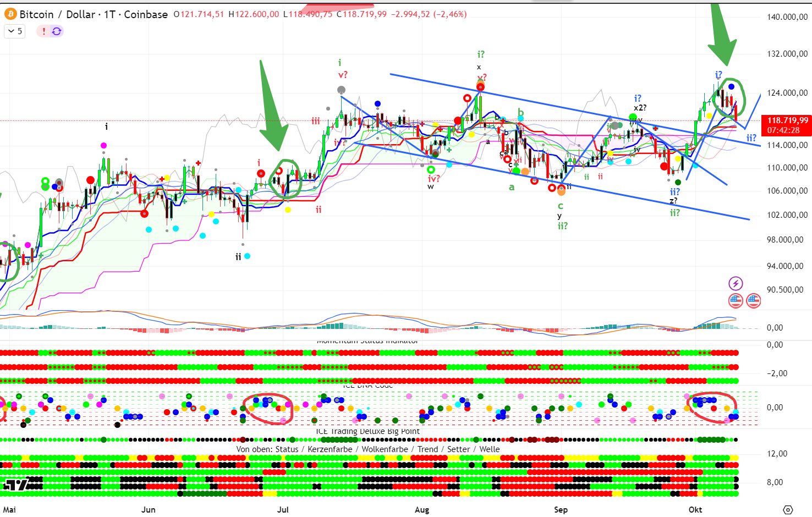Click the red exclamation warning icon
Image resolution: width=812 pixels, height=517 pixels.
click(x=43, y=31)
